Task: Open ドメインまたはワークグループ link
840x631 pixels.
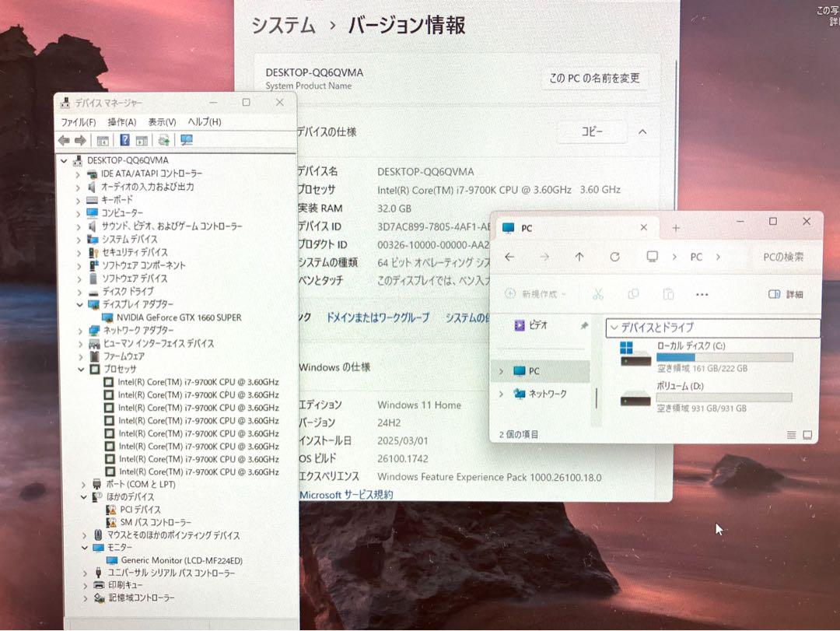Action: (x=378, y=318)
